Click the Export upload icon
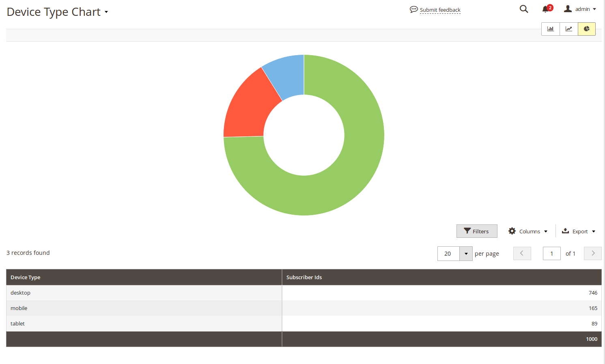The width and height of the screenshot is (605, 364). click(565, 231)
